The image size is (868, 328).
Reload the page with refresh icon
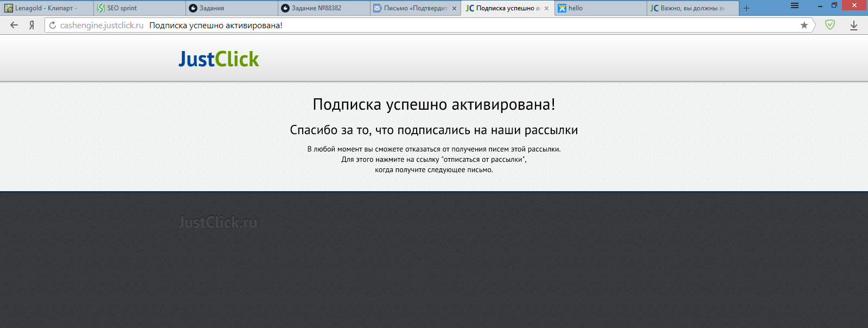pyautogui.click(x=53, y=25)
